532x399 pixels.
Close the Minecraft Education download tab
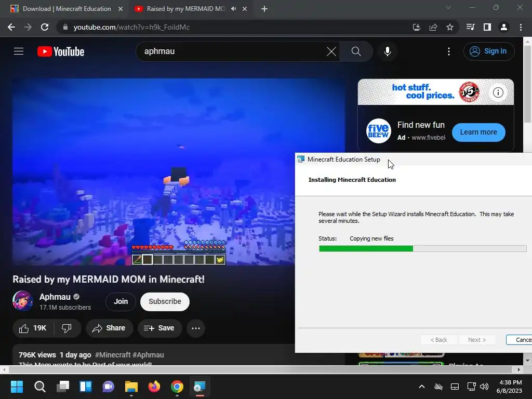click(x=121, y=9)
